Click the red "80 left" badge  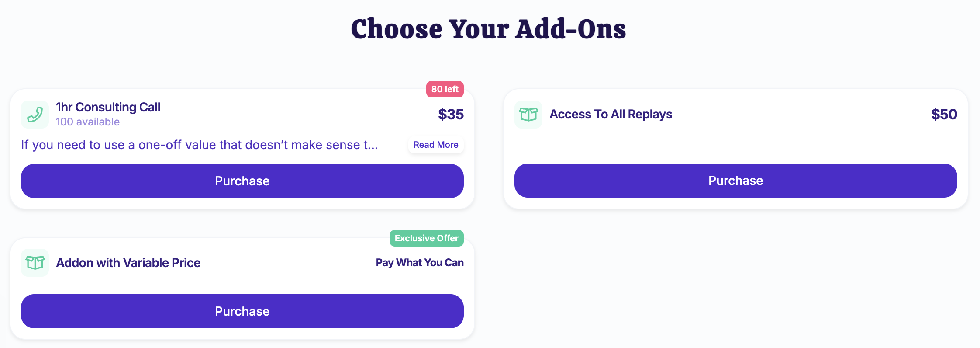[x=445, y=89]
